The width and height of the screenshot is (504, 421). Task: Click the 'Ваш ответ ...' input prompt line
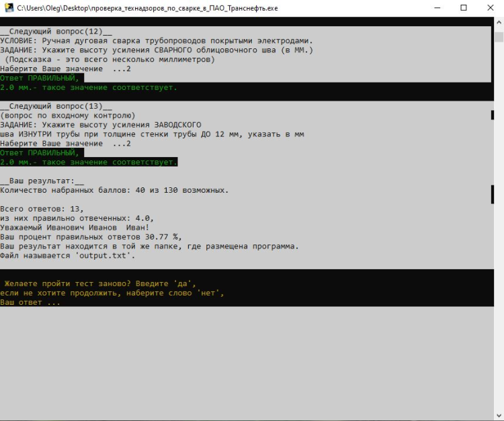coord(30,302)
